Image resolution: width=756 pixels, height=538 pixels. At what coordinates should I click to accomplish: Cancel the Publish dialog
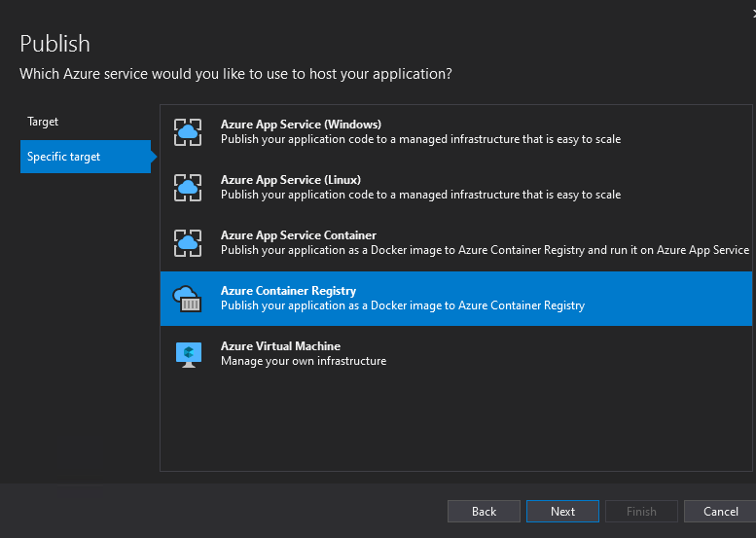point(720,511)
